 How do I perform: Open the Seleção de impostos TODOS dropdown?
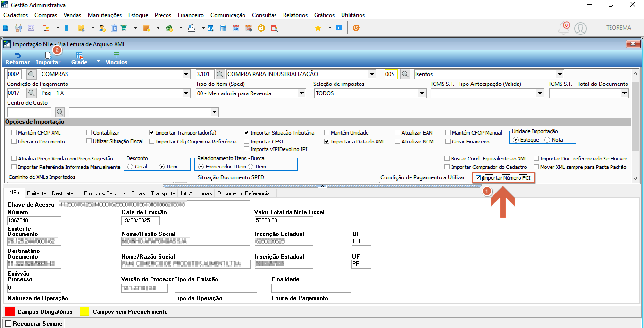[422, 93]
